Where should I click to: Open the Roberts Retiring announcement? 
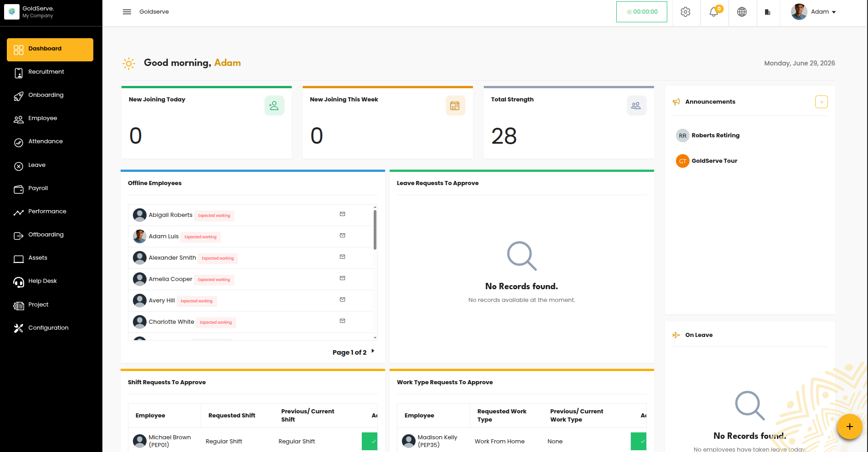[x=716, y=136]
